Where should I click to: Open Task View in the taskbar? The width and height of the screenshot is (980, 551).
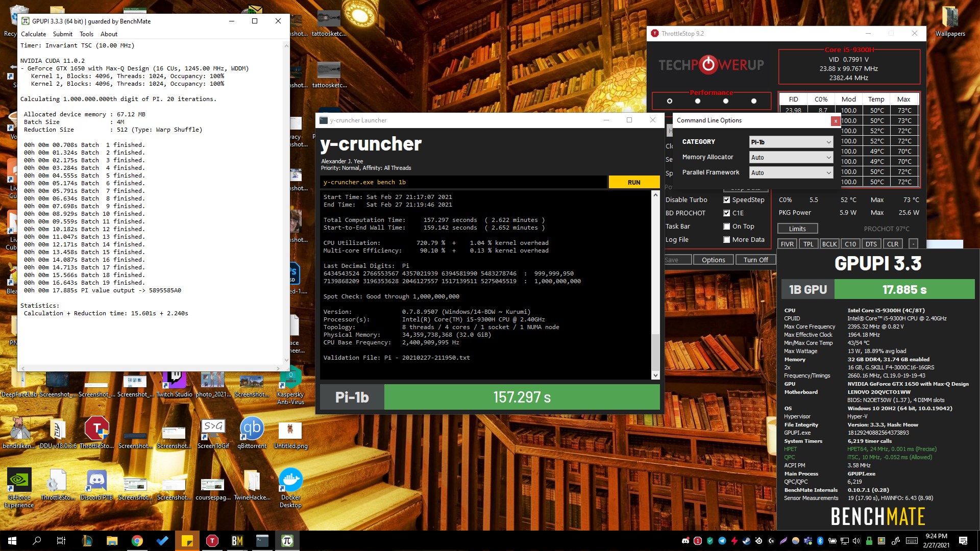[61, 541]
